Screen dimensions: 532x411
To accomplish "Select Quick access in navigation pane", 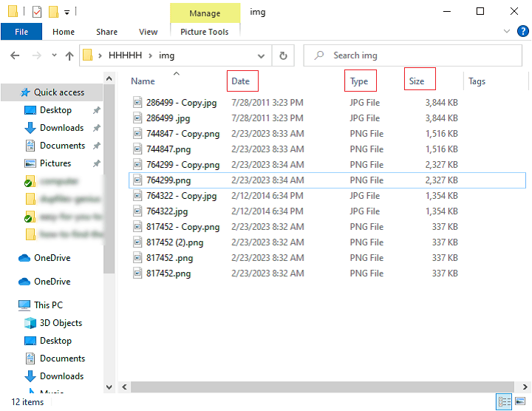I will 52,92.
